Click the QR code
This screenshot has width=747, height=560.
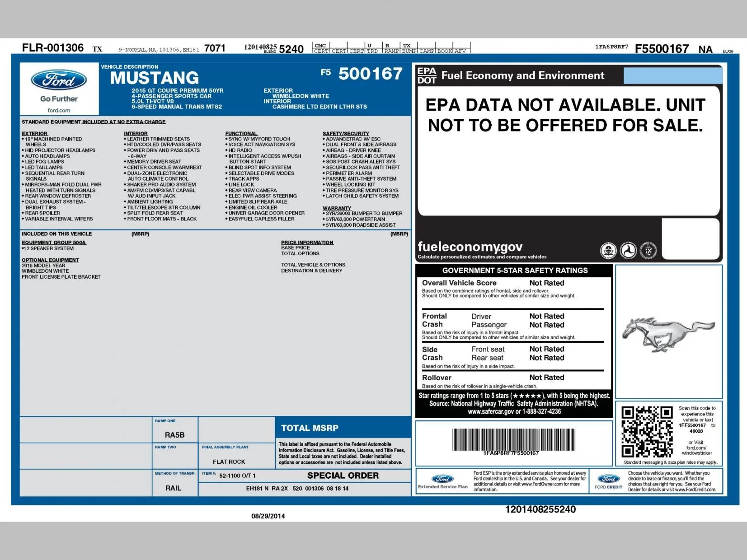click(647, 432)
